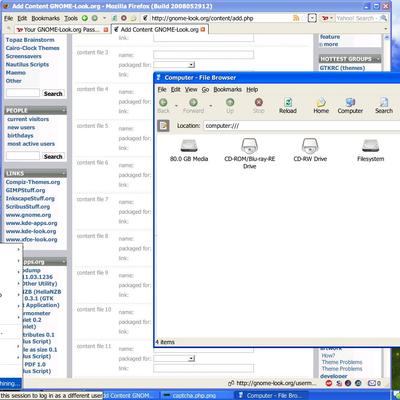400x400 pixels.
Task: Open File Browser View menu
Action: click(191, 89)
